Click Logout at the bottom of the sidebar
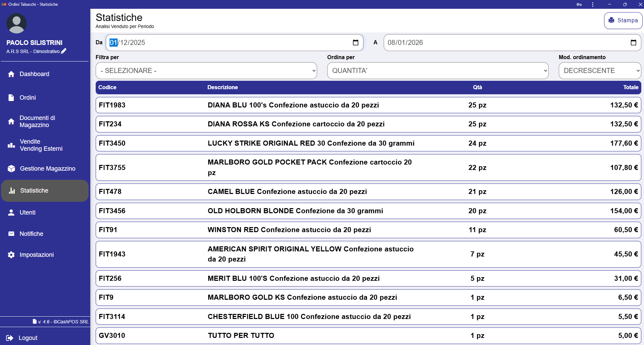This screenshot has height=345, width=644. 27,338
